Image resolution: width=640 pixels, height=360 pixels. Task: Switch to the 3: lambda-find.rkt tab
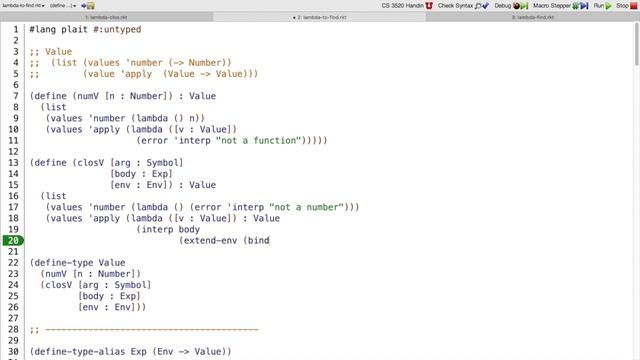point(532,17)
